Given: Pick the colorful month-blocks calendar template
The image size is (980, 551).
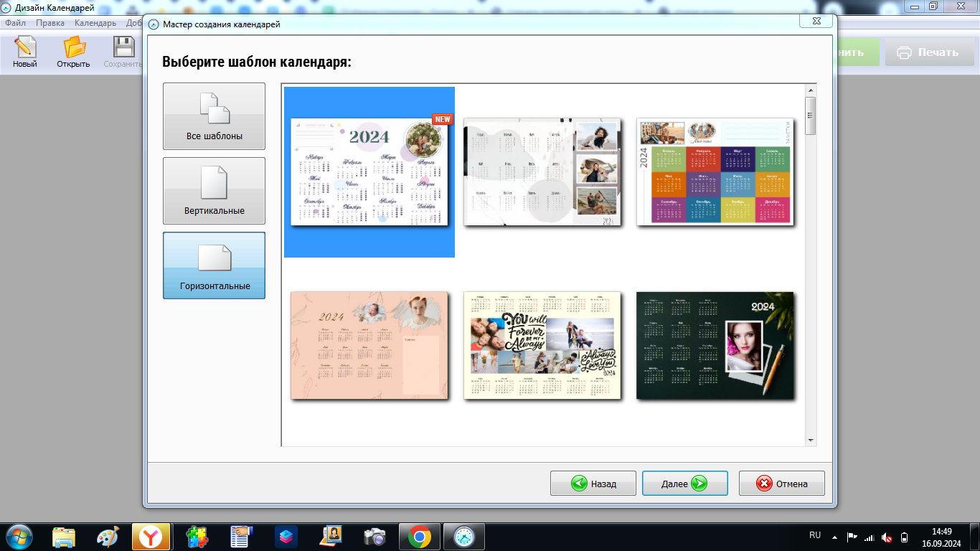Looking at the screenshot, I should click(x=715, y=172).
